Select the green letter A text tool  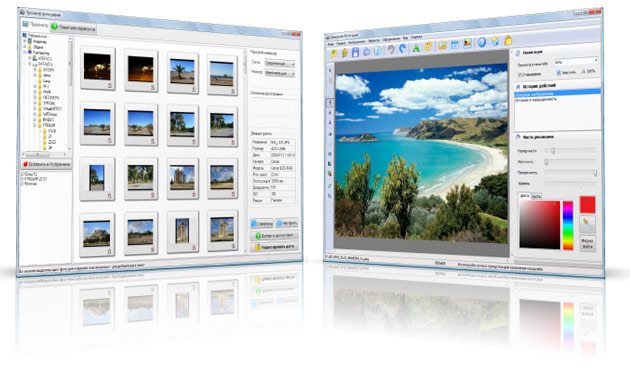pyautogui.click(x=416, y=47)
